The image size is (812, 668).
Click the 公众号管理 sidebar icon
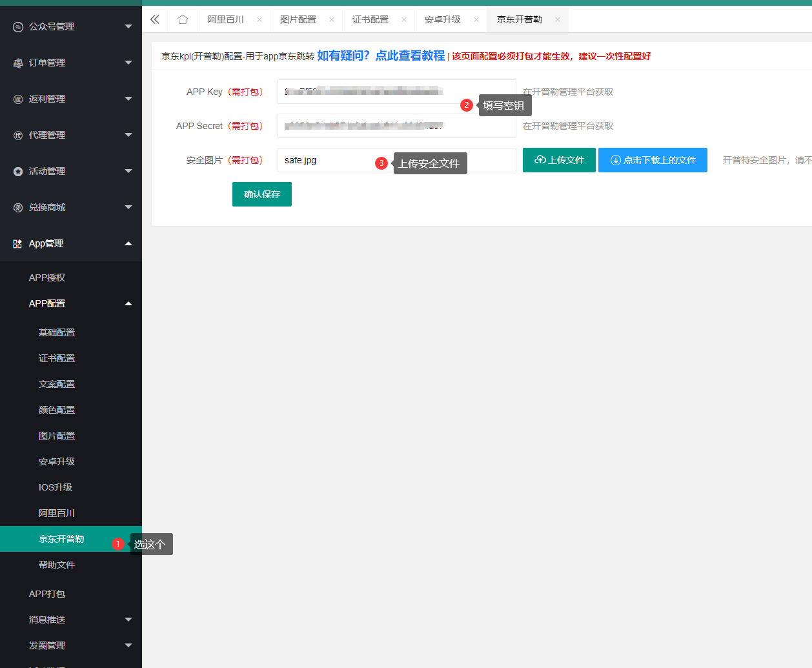tap(18, 26)
